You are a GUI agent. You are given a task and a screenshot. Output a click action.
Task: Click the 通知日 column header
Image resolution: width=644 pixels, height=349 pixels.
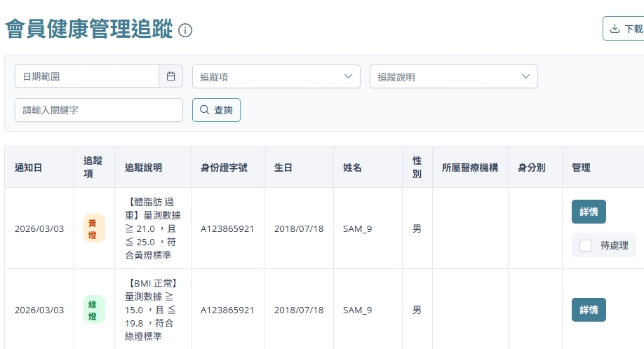pyautogui.click(x=29, y=167)
